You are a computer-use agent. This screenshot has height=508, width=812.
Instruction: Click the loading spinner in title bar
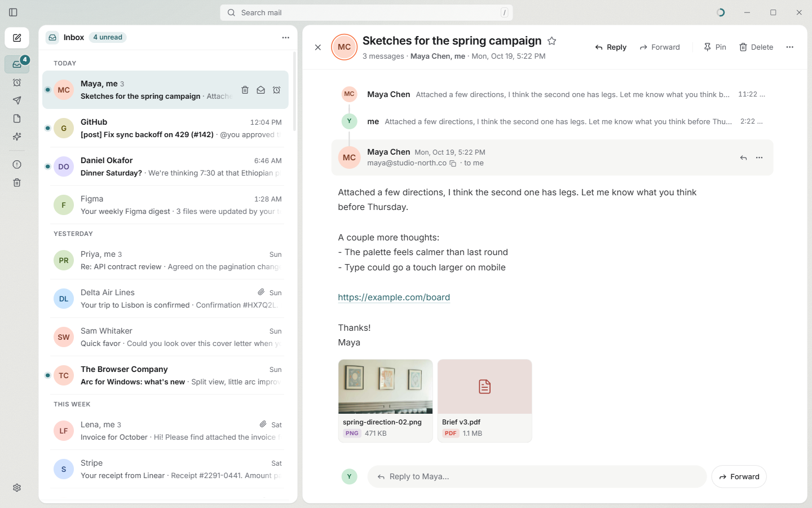[721, 12]
